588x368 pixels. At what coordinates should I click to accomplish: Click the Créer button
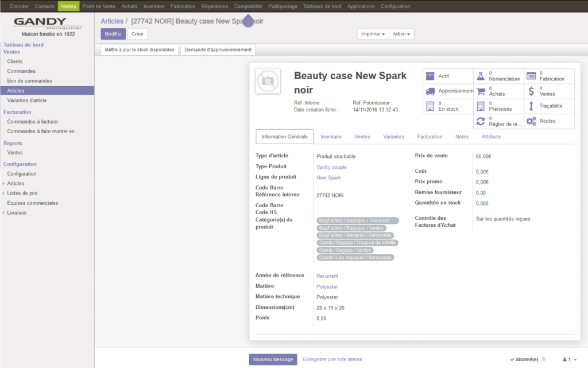(x=138, y=34)
